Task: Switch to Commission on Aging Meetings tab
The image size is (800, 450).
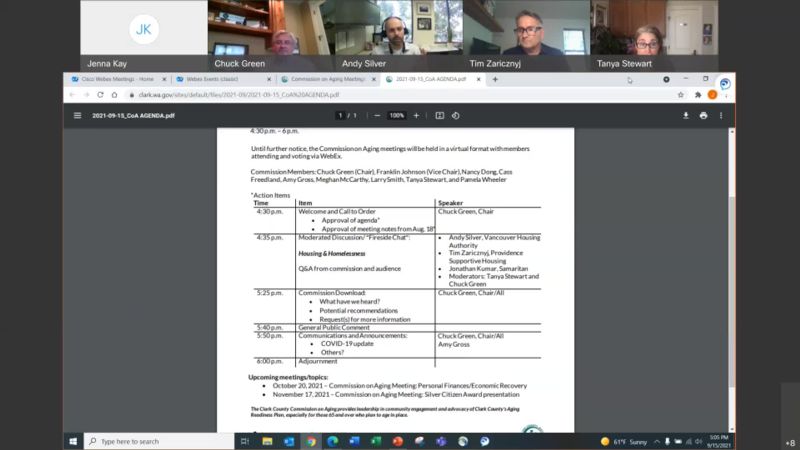Action: click(325, 79)
